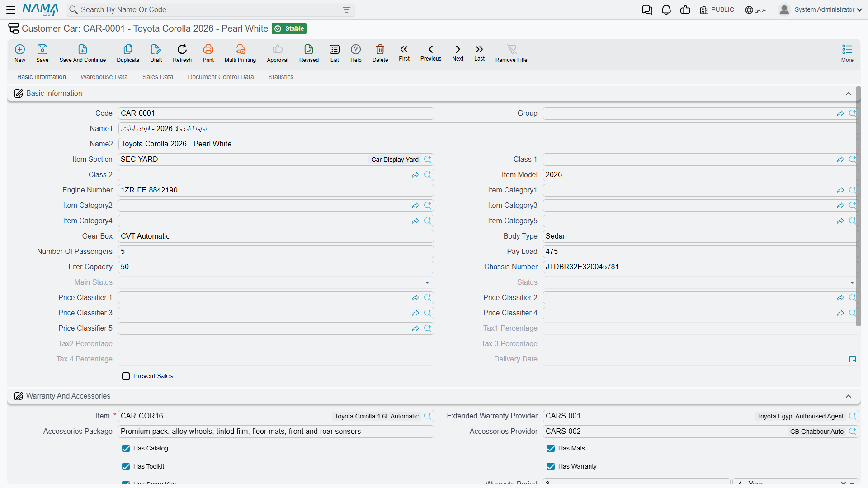
Task: Click the Accessories Package field
Action: 276,432
